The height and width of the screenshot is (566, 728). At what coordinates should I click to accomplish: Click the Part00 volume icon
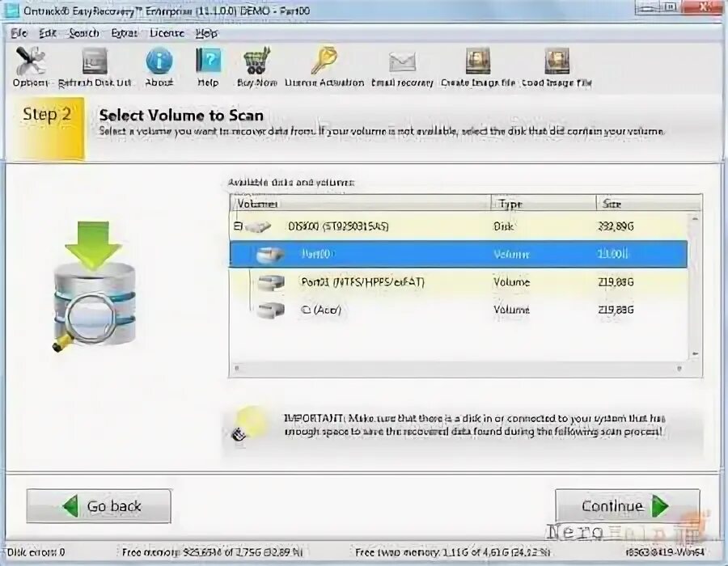tap(270, 254)
